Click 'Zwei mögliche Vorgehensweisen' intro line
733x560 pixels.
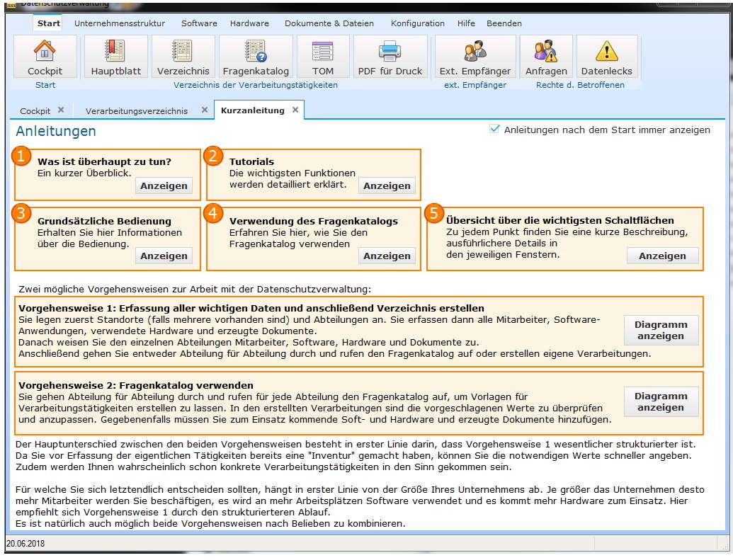pyautogui.click(x=195, y=290)
